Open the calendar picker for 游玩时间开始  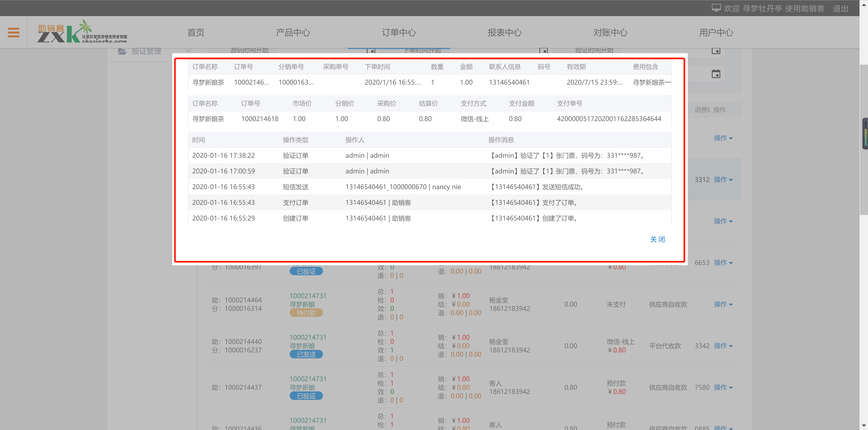click(x=371, y=51)
